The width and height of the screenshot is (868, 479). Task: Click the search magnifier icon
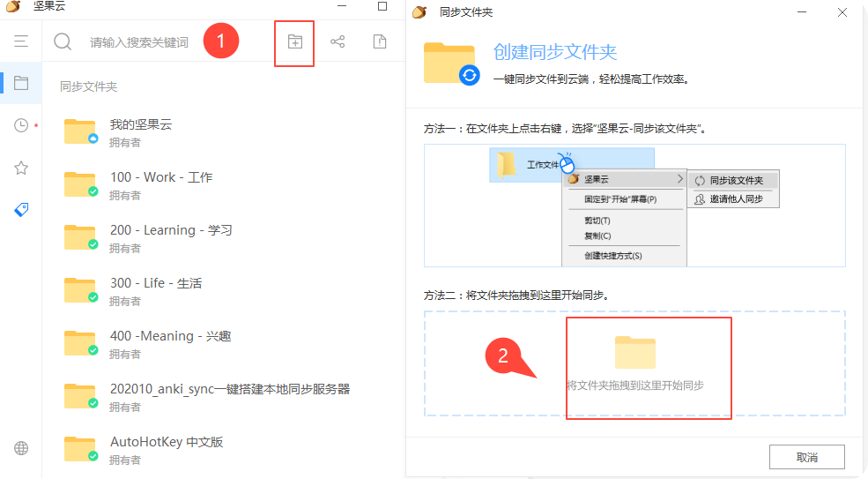coord(63,41)
